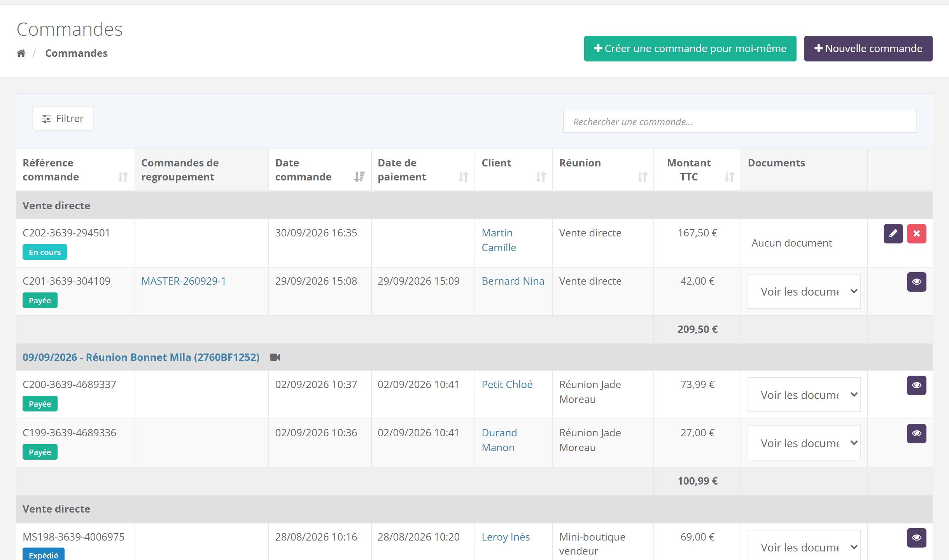Click the Nouvelle commande button

[868, 49]
